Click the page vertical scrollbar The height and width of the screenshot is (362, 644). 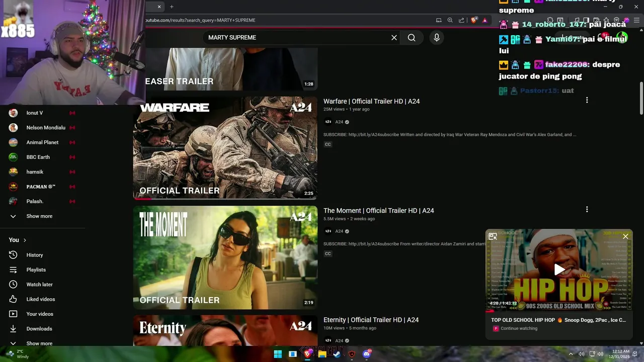(641, 98)
